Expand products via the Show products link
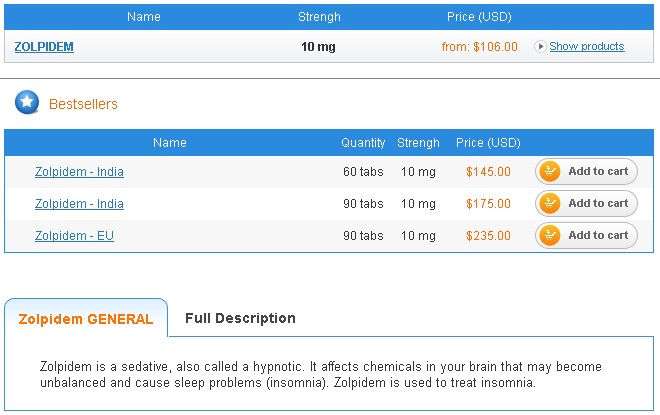Viewport: 660px width, 415px height. click(x=586, y=46)
